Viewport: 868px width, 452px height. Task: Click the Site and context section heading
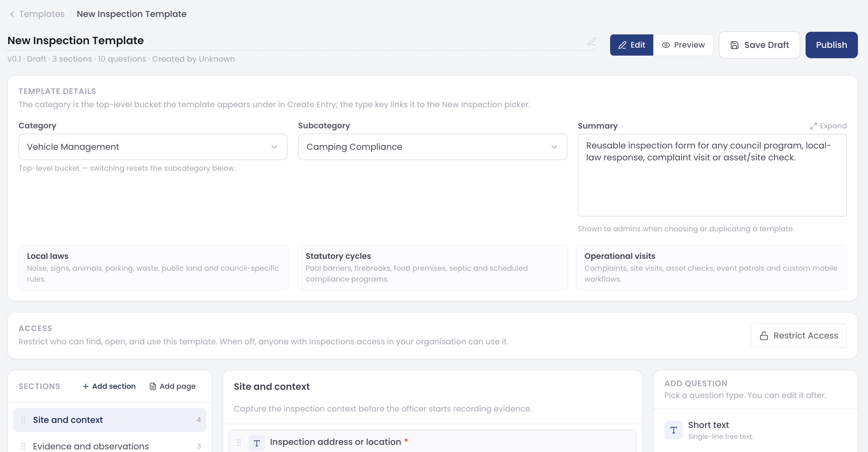272,387
